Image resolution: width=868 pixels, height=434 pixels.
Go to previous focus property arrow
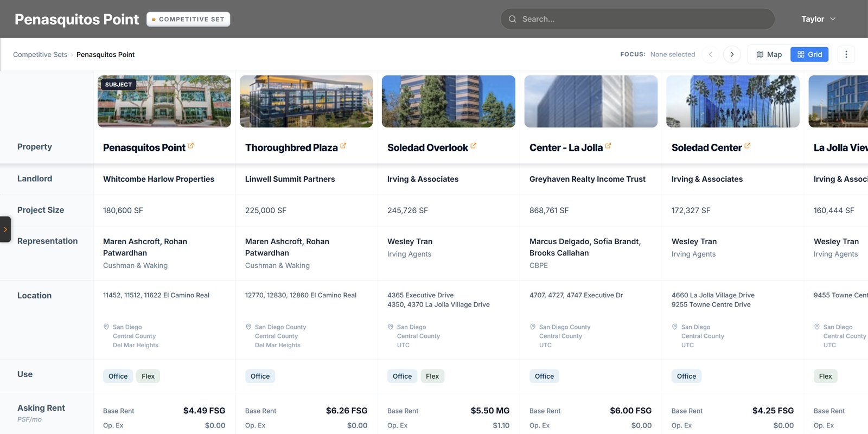(710, 54)
